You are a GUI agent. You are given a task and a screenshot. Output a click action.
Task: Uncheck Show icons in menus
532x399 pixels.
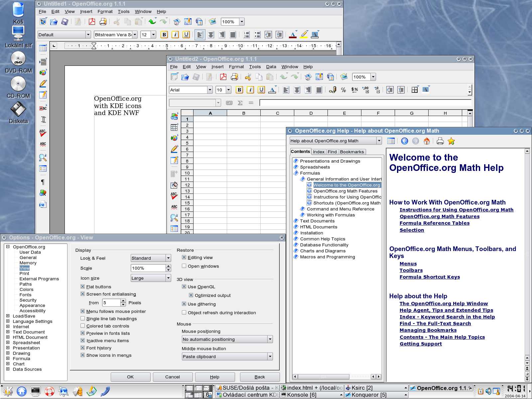[82, 355]
